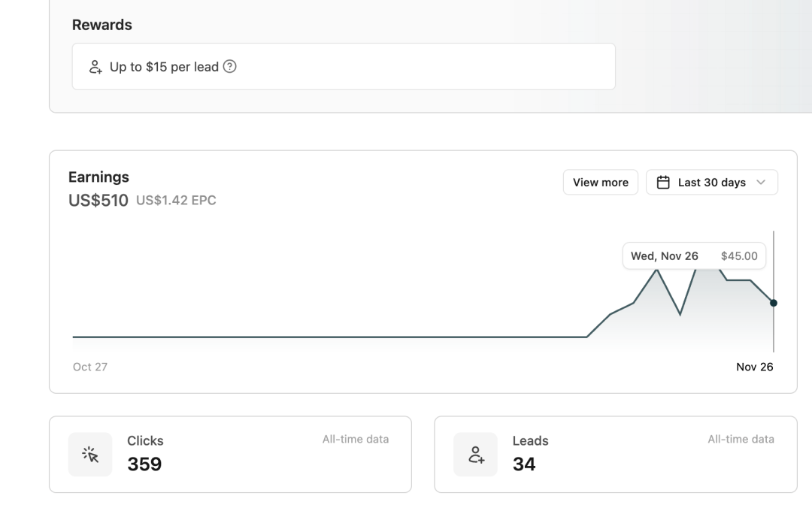Click the help question mark icon beside per lead
Viewport: 812px width, 517px height.
click(x=229, y=67)
